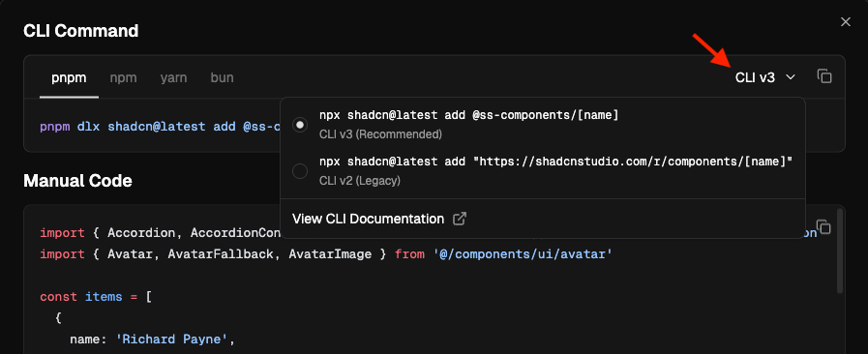Image resolution: width=868 pixels, height=354 pixels.
Task: Click the 'Manual Code' heading
Action: 77,180
